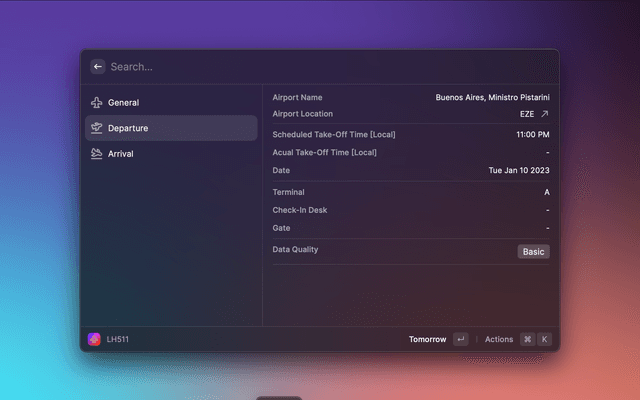Click the external-link arrow beside EZE
This screenshot has height=400, width=640.
pyautogui.click(x=545, y=114)
